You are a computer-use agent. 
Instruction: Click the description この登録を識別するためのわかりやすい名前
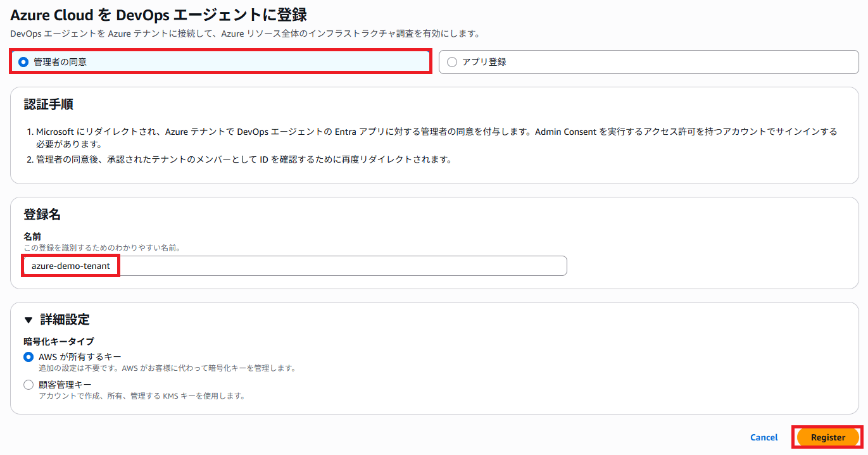(x=103, y=248)
